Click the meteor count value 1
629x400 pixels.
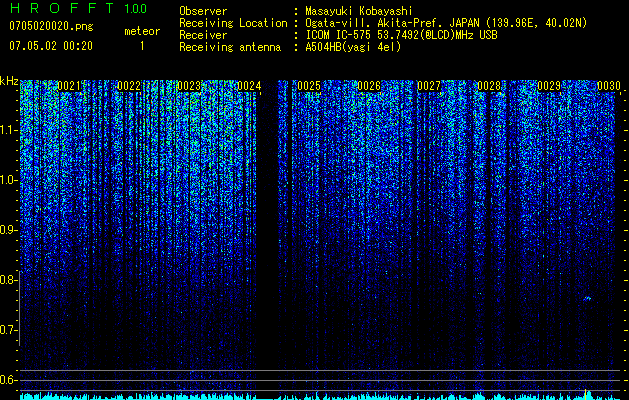pyautogui.click(x=142, y=46)
